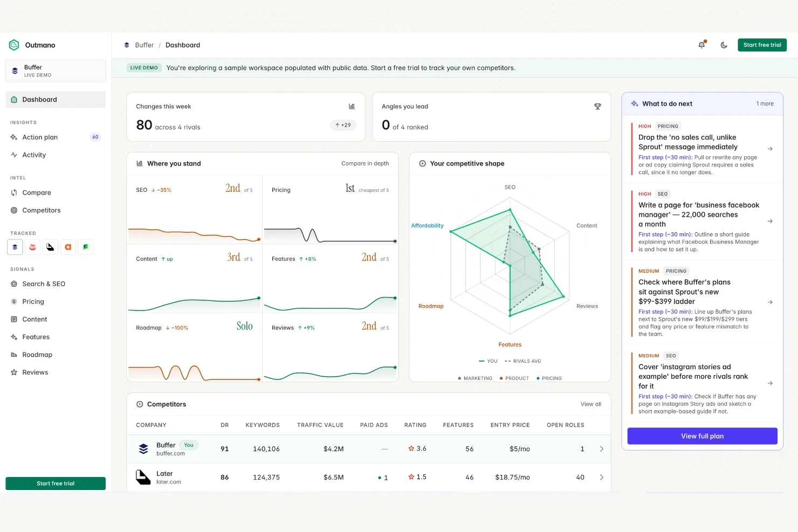Click the Buffer breadcrumb link
This screenshot has height=532, width=798.
144,45
